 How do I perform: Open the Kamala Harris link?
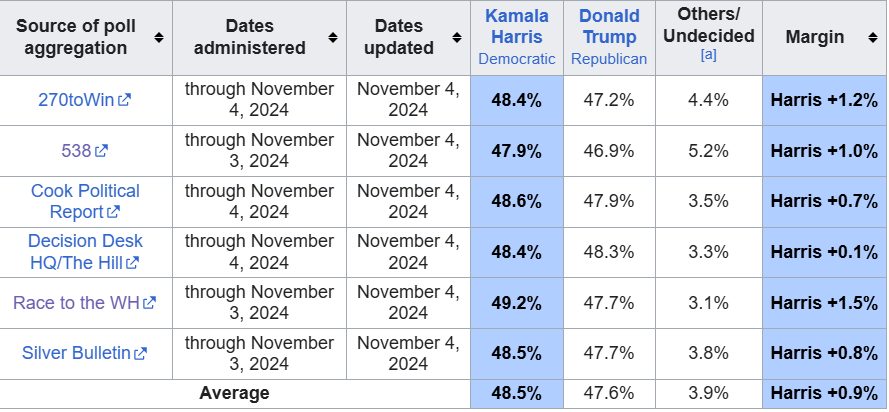(x=516, y=27)
